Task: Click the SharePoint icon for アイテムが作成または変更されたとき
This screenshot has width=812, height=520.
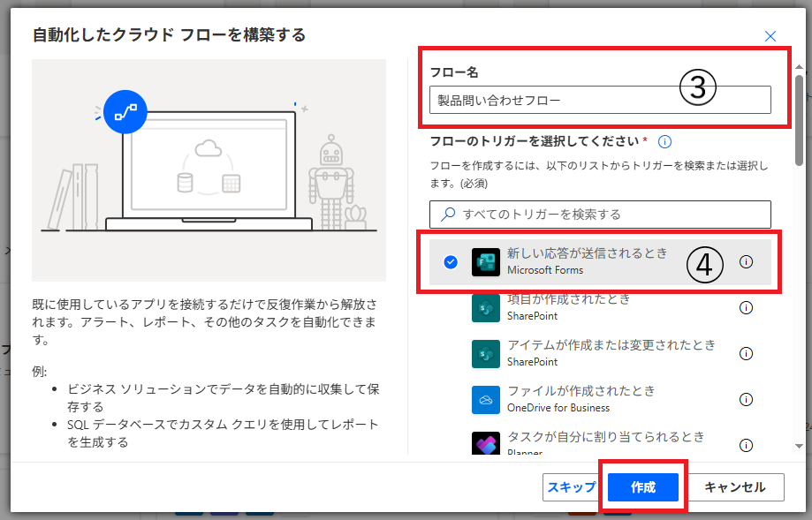Action: pos(486,354)
